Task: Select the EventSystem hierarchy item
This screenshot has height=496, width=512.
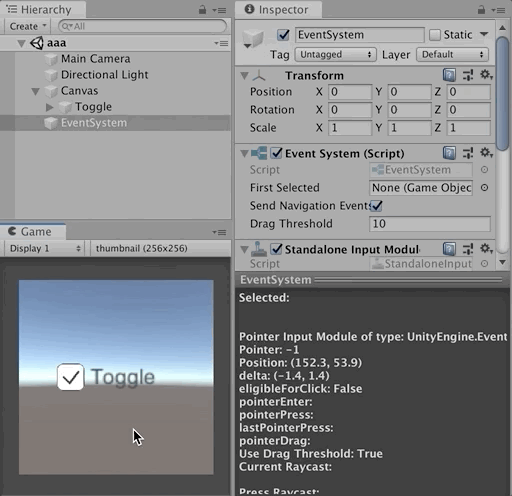Action: pos(115,123)
